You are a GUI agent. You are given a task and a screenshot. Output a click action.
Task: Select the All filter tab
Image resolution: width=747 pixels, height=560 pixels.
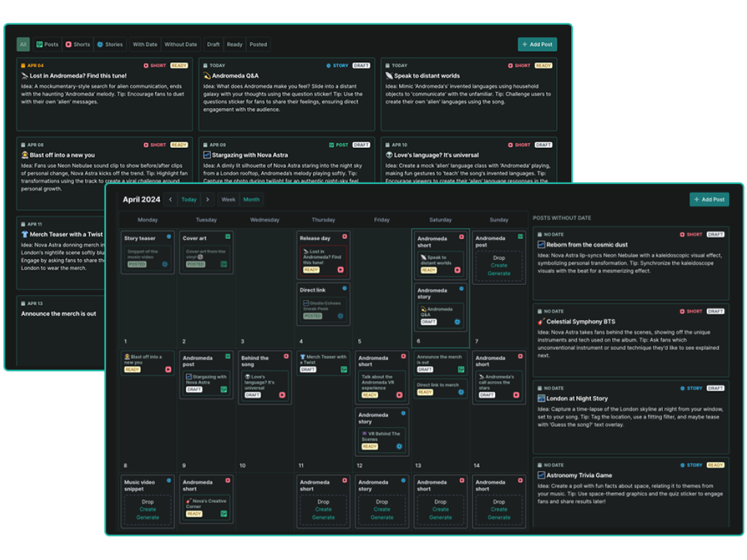(x=23, y=44)
